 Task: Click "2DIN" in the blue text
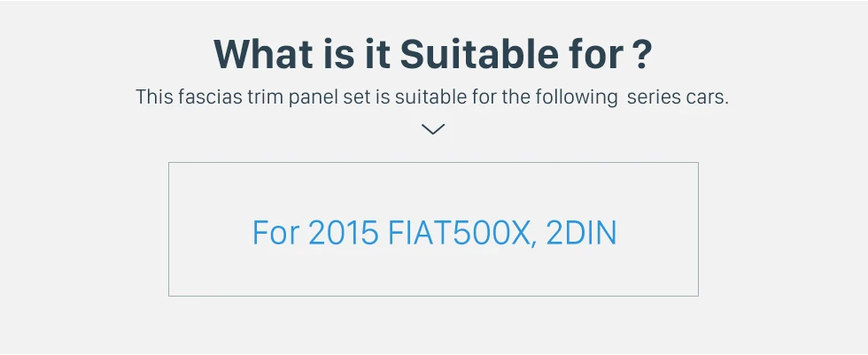click(x=581, y=233)
